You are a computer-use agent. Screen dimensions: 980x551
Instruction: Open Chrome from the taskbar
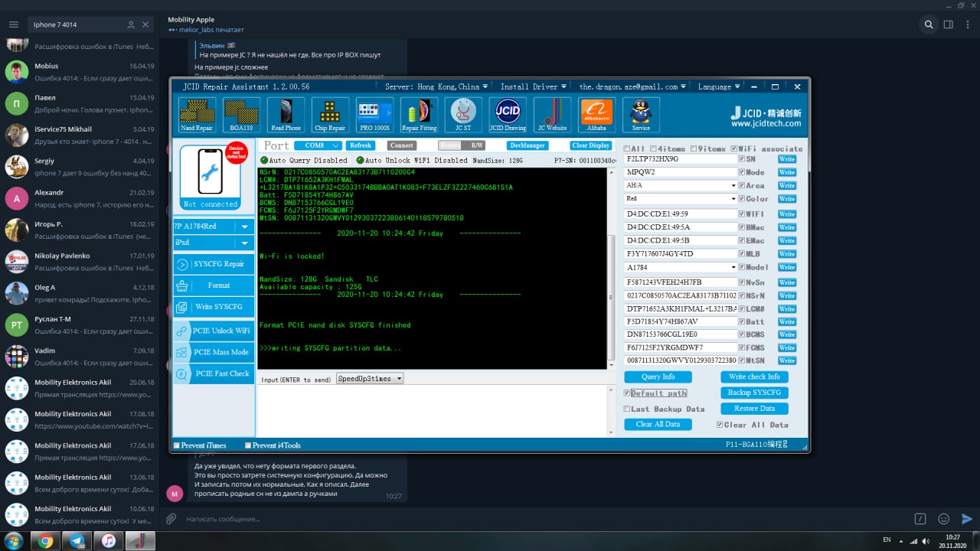pyautogui.click(x=46, y=541)
